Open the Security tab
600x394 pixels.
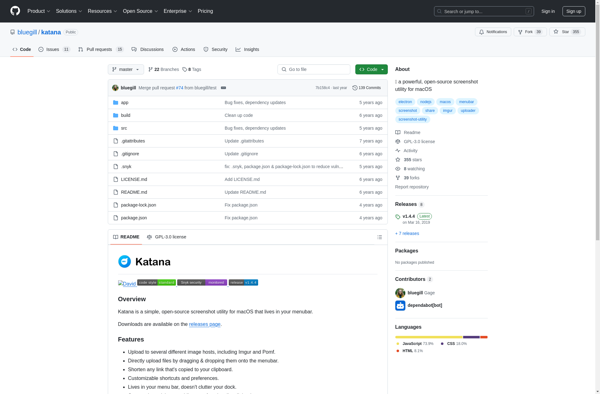215,49
